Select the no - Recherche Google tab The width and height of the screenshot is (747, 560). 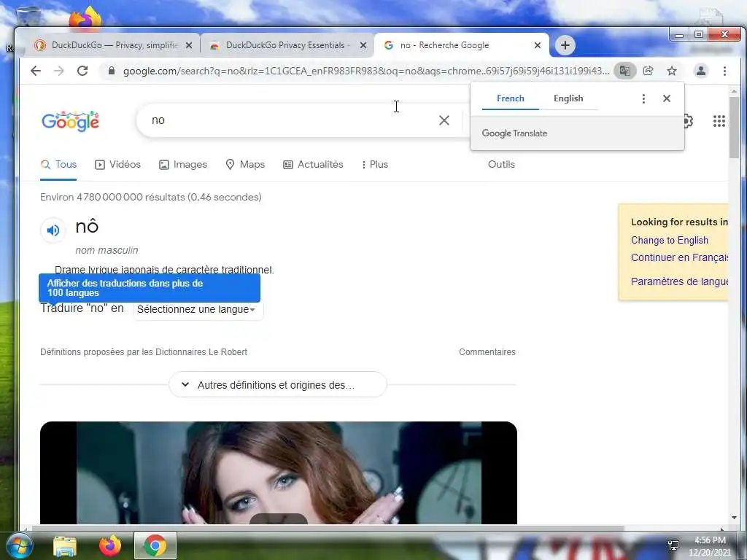[x=461, y=45]
